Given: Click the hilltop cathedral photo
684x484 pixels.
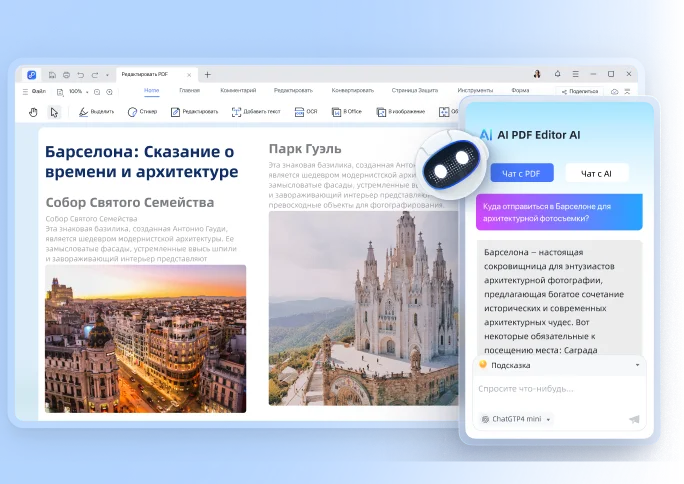Looking at the screenshot, I should 363,308.
